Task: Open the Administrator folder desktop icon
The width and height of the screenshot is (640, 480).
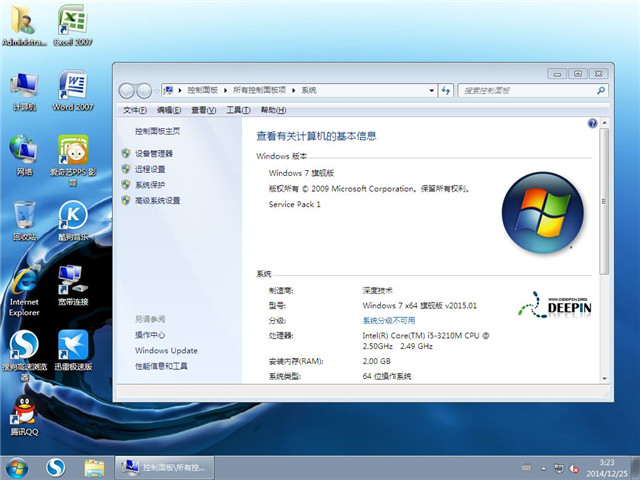Action: (x=24, y=24)
